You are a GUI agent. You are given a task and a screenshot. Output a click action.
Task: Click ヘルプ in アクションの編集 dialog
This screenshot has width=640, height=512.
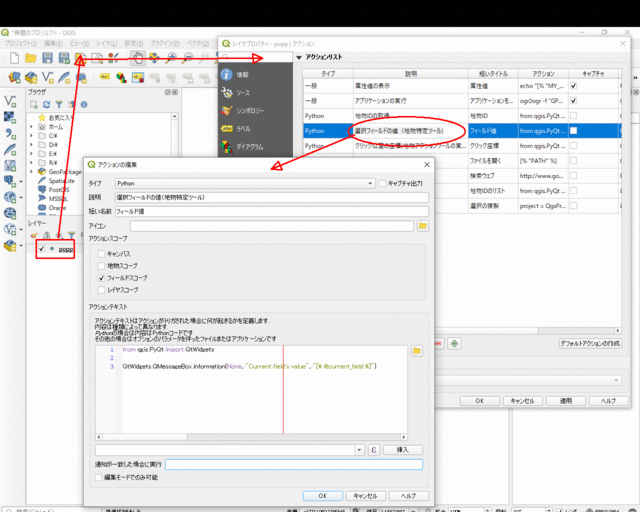click(x=409, y=496)
